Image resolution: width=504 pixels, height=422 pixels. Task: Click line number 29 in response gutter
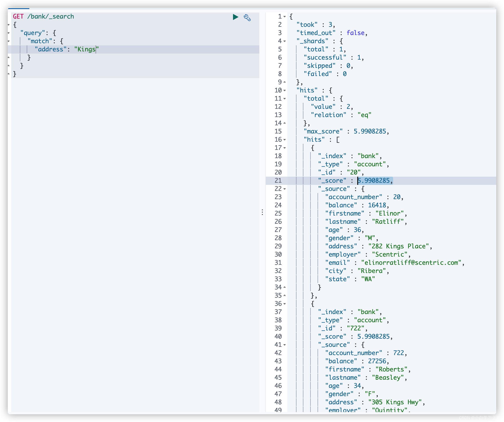pos(278,246)
